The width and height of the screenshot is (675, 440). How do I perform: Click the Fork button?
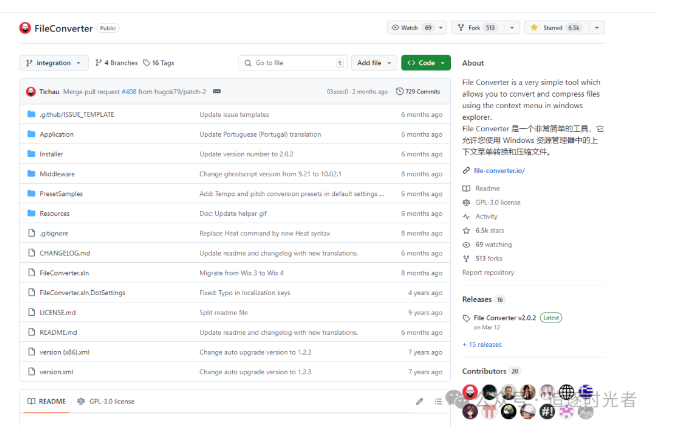[x=478, y=28]
